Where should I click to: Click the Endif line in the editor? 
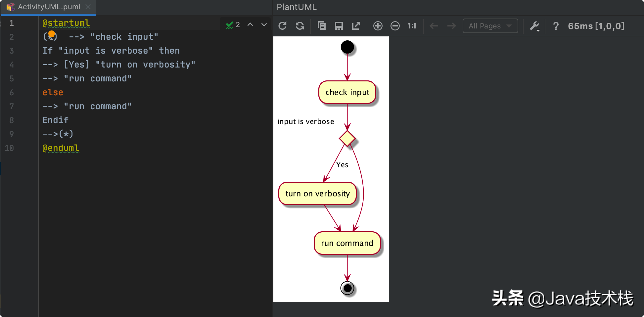(x=55, y=120)
